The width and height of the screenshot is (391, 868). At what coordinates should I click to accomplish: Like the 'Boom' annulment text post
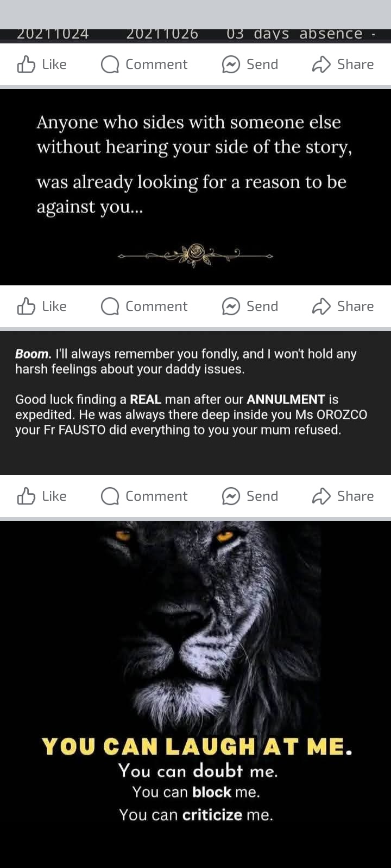tap(42, 496)
